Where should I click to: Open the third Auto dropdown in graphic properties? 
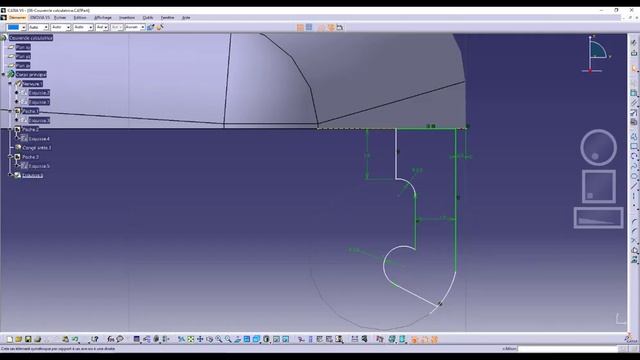click(x=83, y=27)
